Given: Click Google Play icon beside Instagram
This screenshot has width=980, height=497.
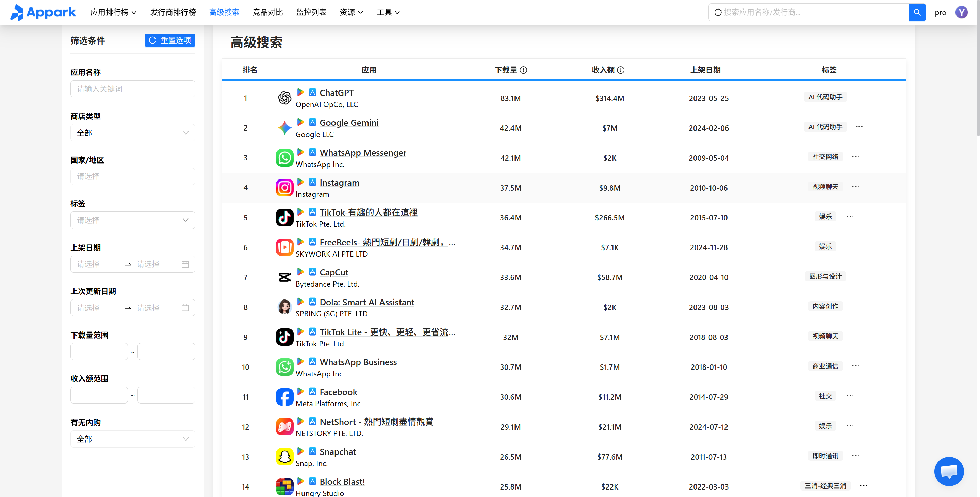Looking at the screenshot, I should (x=300, y=182).
